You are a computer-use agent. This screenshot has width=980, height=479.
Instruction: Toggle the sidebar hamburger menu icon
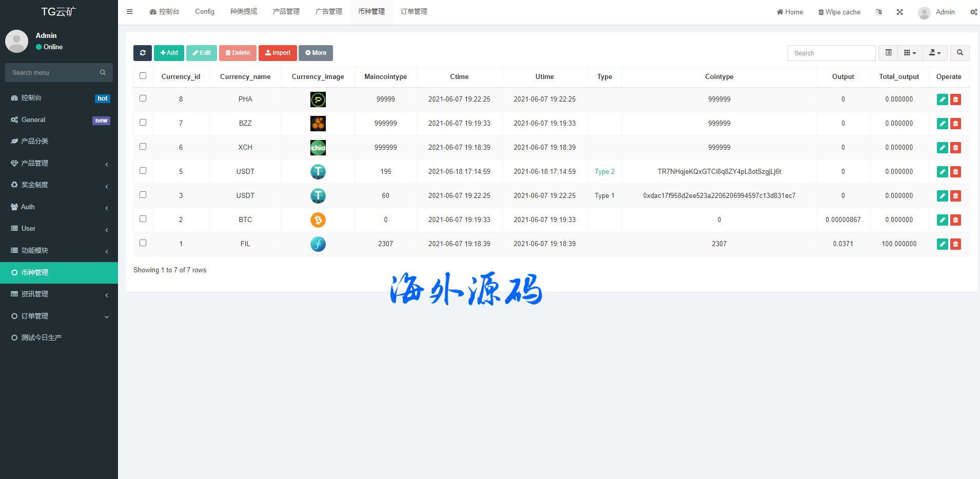click(130, 12)
